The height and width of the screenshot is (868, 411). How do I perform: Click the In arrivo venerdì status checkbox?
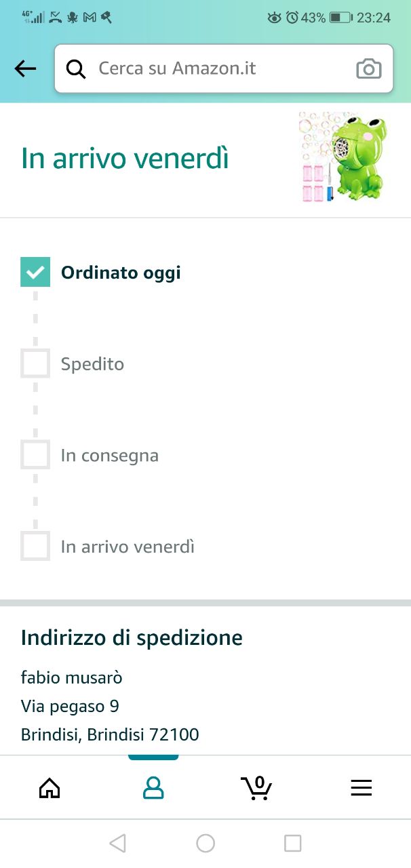[x=35, y=546]
